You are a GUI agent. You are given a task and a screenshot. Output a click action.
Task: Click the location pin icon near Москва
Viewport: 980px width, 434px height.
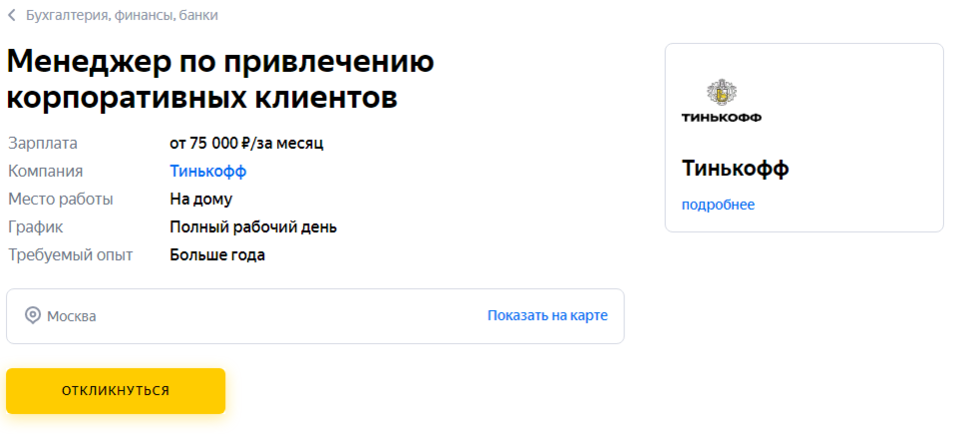(x=33, y=316)
